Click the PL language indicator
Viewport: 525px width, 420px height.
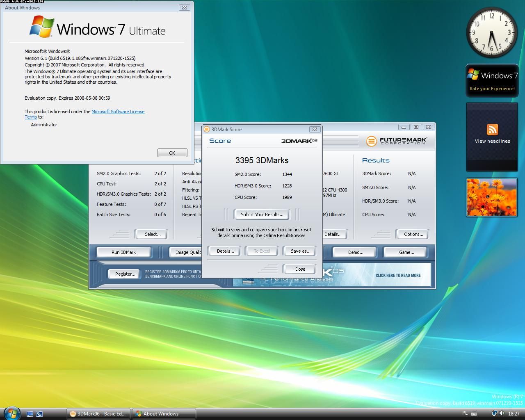pyautogui.click(x=465, y=413)
